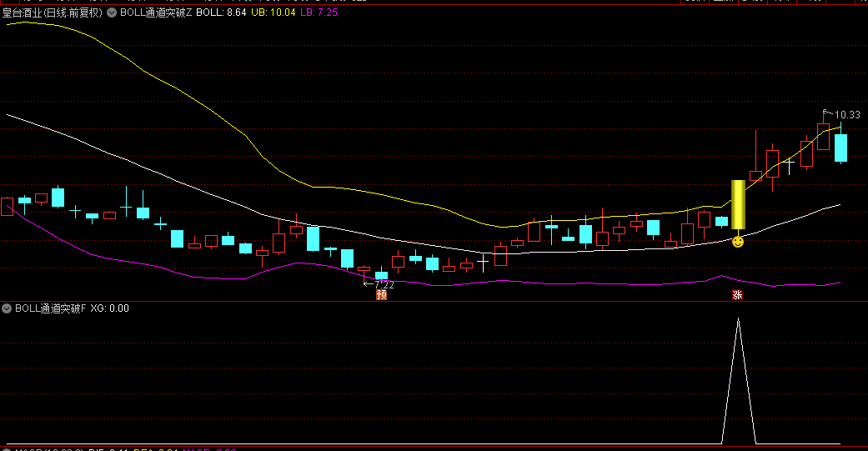Click the 10.33 high price label
This screenshot has height=451, width=868.
[x=847, y=115]
